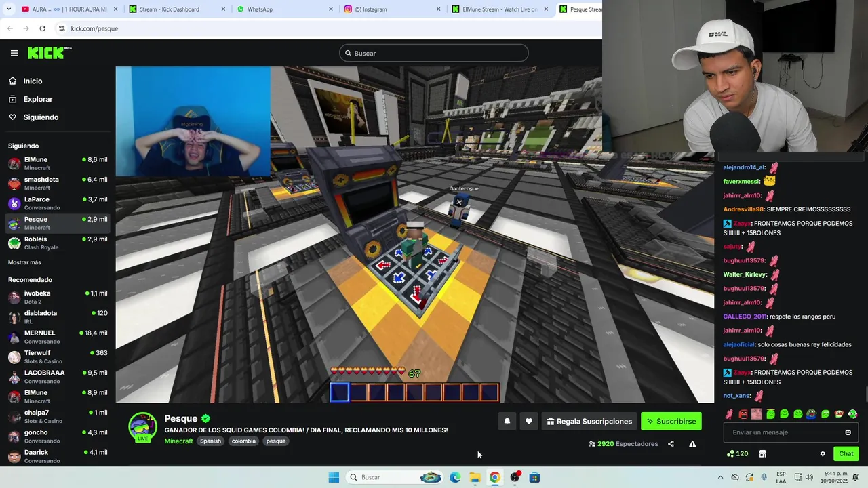
Task: Click the Kick logo
Action: [x=49, y=53]
